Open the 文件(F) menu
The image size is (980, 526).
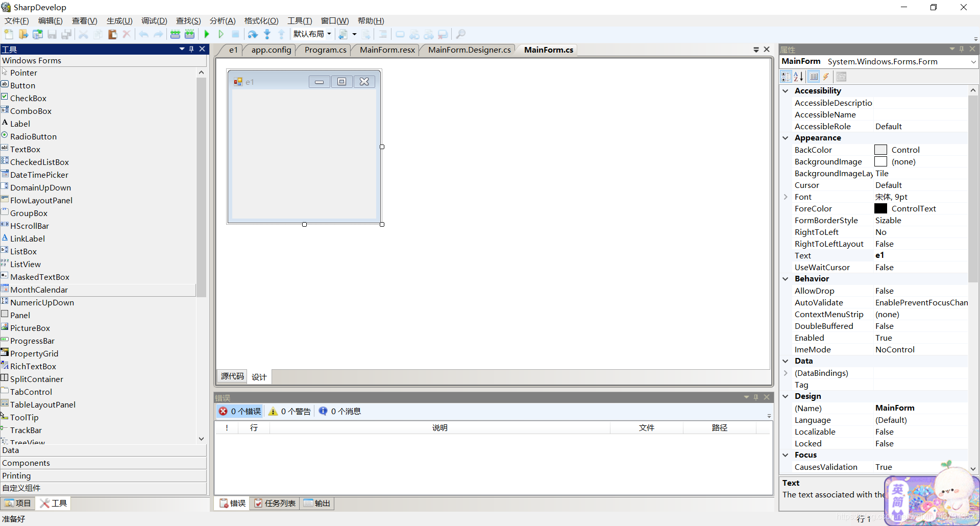click(x=16, y=20)
